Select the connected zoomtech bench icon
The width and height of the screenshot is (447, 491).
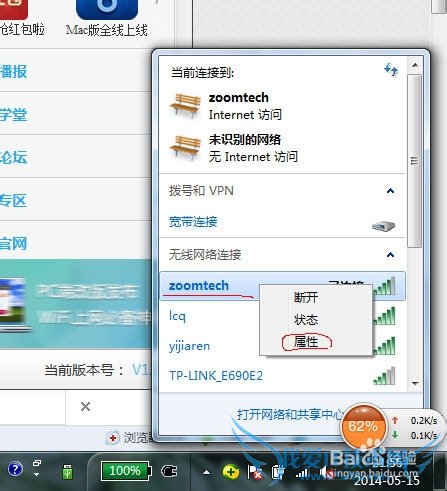(x=185, y=106)
